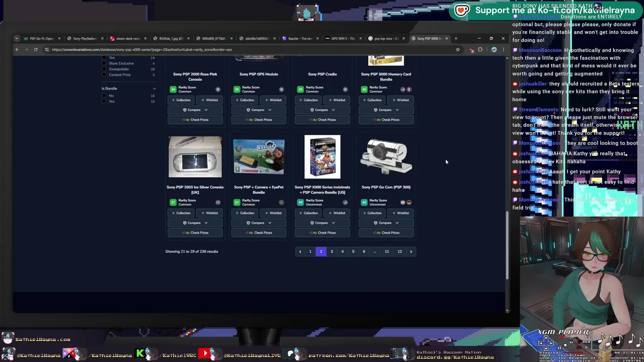Add Invizimals Bundle to Collection
The width and height of the screenshot is (644, 362).
click(x=308, y=213)
